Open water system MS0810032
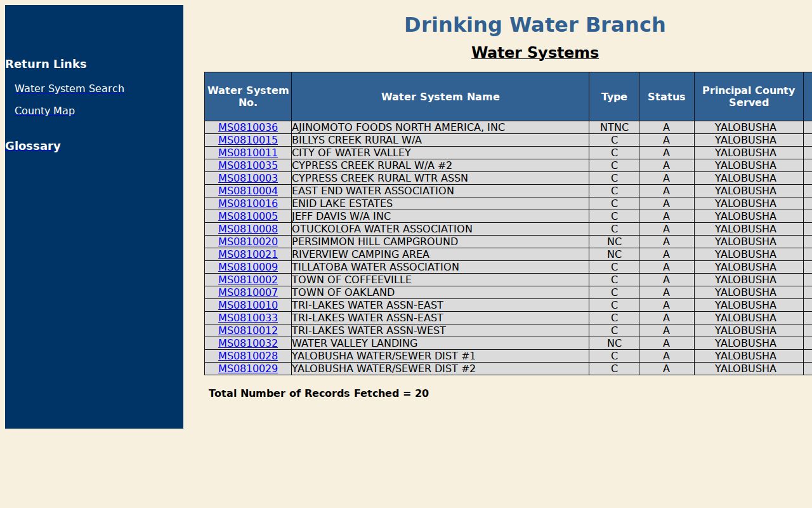Image resolution: width=812 pixels, height=508 pixels. [x=248, y=343]
